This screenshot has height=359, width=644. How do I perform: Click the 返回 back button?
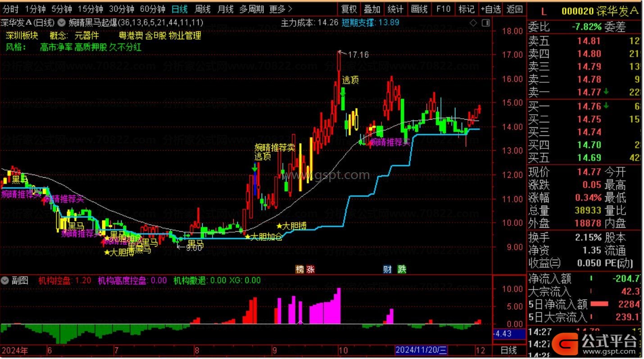[514, 9]
